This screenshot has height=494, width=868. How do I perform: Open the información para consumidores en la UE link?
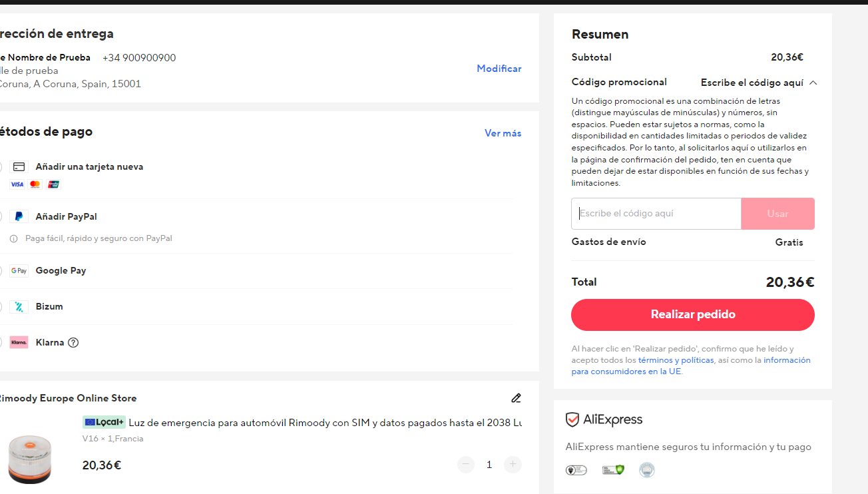691,366
